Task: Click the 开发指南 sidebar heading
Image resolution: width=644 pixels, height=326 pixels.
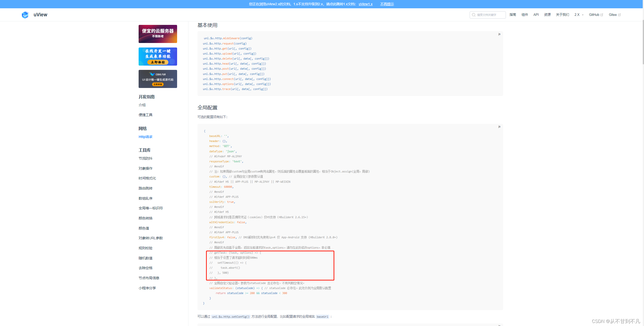Action: (x=147, y=97)
